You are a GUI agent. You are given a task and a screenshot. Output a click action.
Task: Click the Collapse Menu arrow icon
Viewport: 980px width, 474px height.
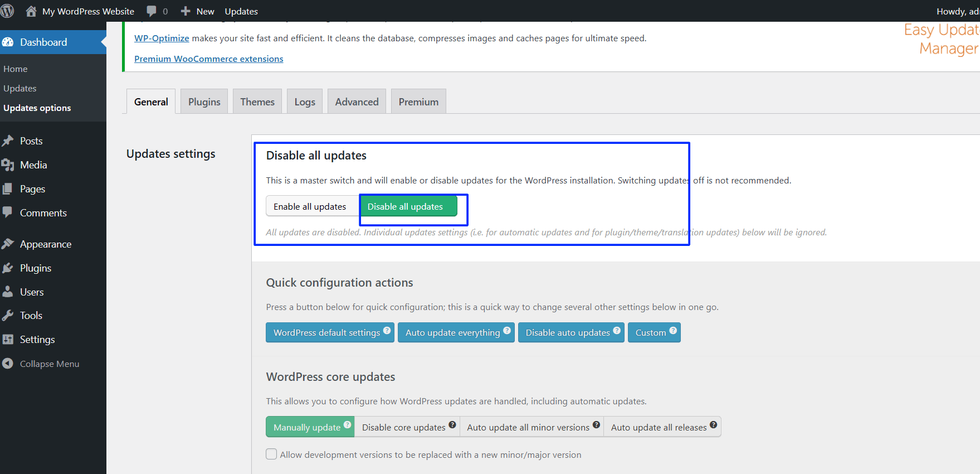coord(8,364)
